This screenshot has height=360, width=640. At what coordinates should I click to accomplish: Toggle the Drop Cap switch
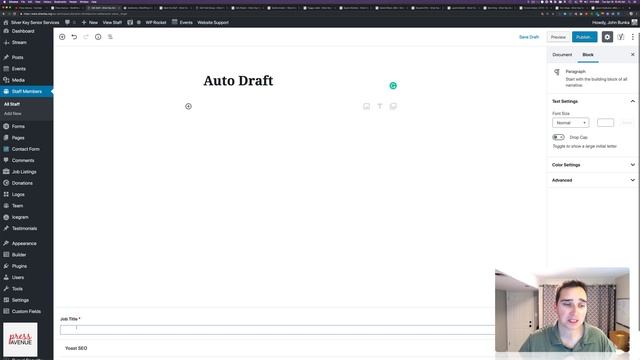(558, 137)
